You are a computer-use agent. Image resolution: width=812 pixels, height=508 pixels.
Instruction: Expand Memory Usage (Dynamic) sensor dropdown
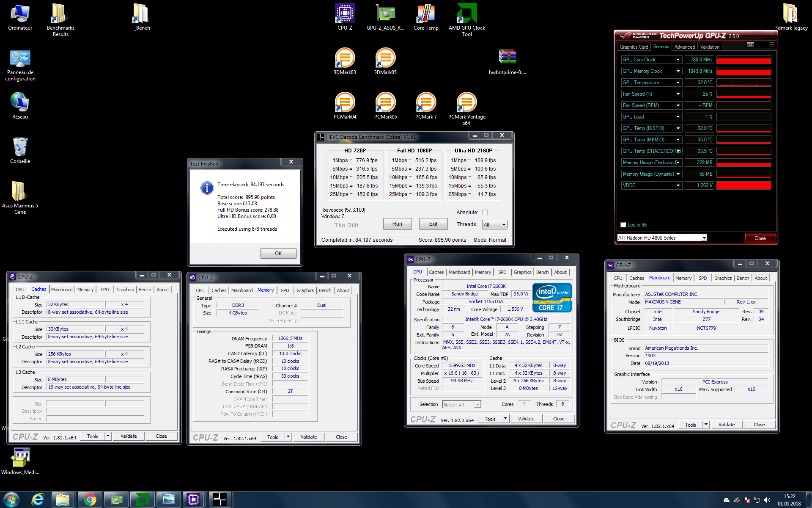point(678,174)
